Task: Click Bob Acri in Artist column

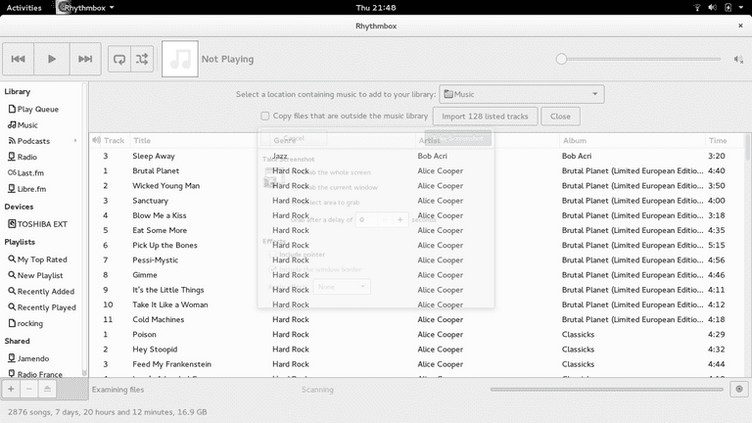Action: click(x=432, y=156)
